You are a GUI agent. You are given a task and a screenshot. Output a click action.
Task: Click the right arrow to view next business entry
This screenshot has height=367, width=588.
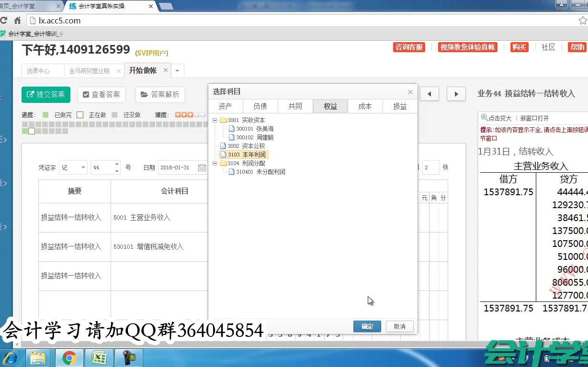[456, 94]
